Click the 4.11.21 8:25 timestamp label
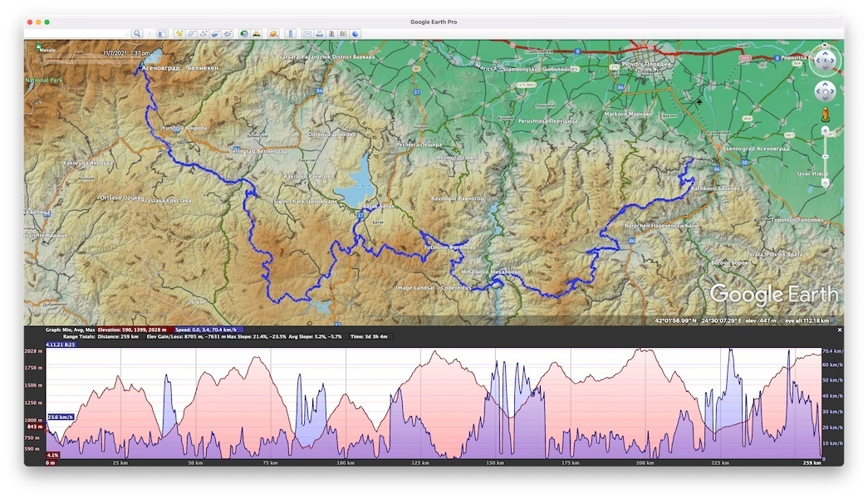Viewport: 868px width, 498px height. (x=61, y=344)
